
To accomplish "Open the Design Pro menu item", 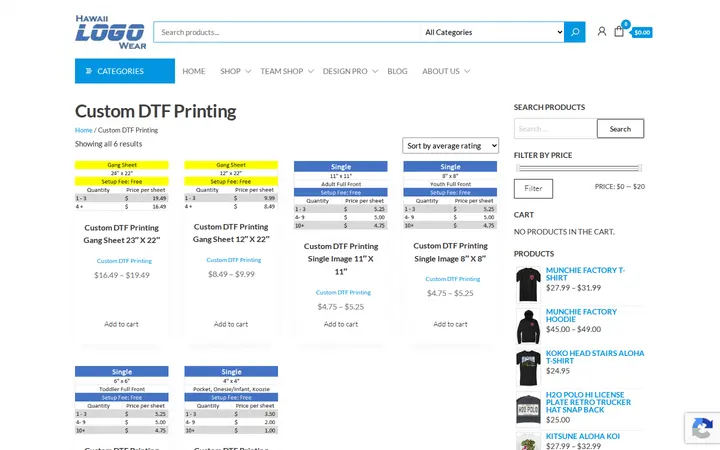I will 345,71.
